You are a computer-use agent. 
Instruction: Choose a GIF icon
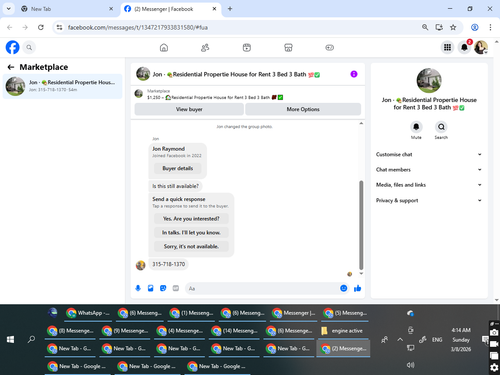176,288
